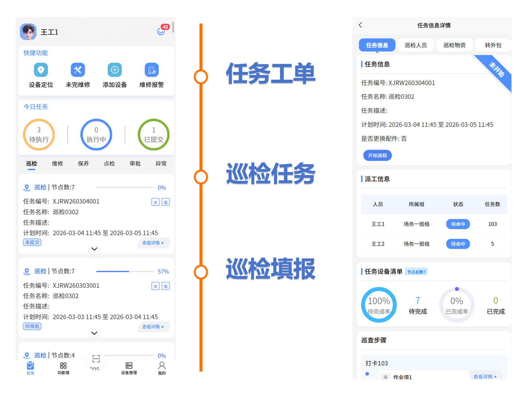Tap the 未完维修 wrench icon
Screen dimensions: 532x404
point(78,70)
